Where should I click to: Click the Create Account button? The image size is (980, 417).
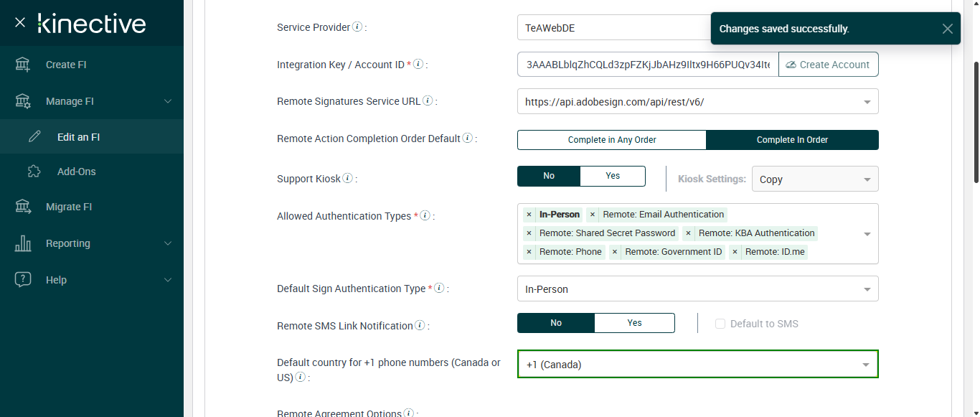coord(828,65)
